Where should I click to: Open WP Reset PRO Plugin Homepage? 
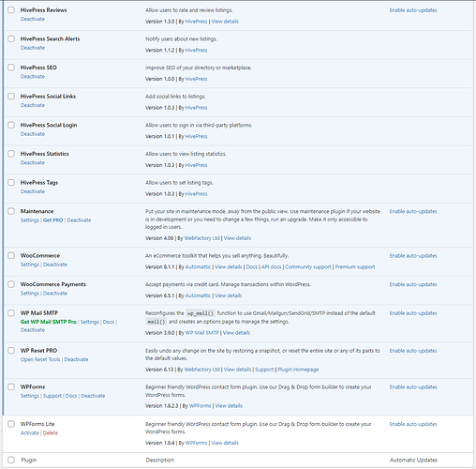298,370
